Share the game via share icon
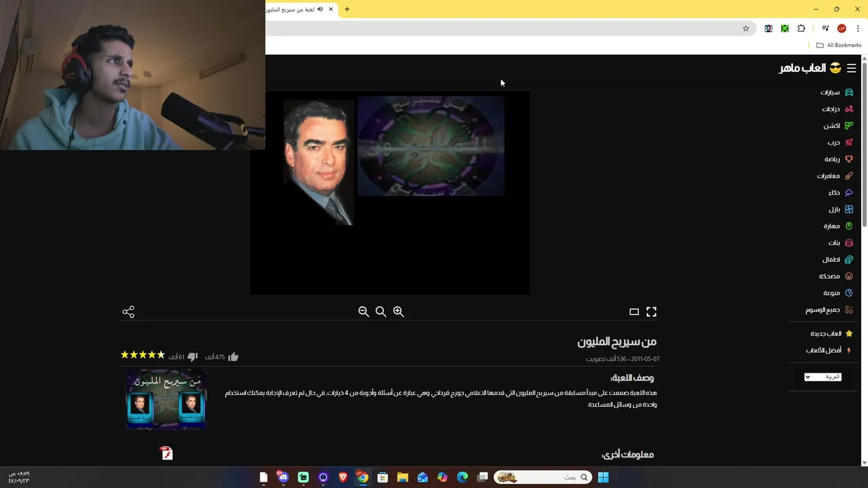Image resolution: width=868 pixels, height=488 pixels. pyautogui.click(x=128, y=312)
